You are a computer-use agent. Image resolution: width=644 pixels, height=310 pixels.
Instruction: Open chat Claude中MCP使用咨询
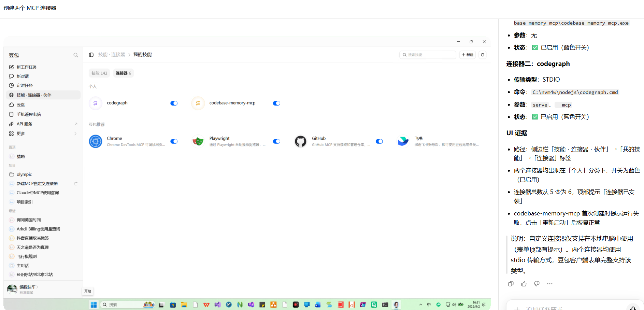(43, 193)
